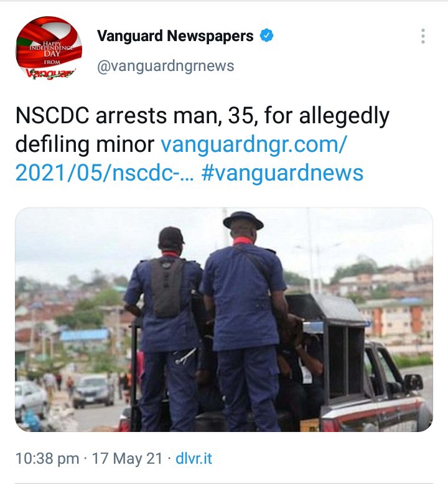Open the @vanguardngrnews handle

click(166, 66)
